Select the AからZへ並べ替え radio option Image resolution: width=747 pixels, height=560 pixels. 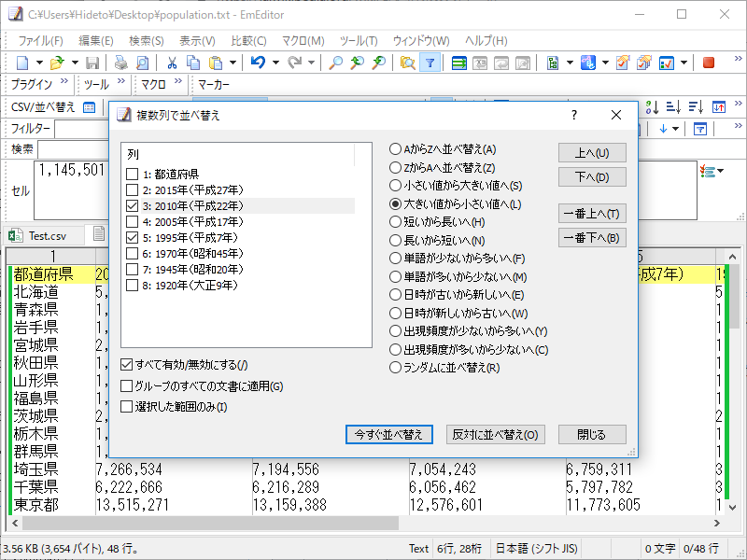[396, 148]
